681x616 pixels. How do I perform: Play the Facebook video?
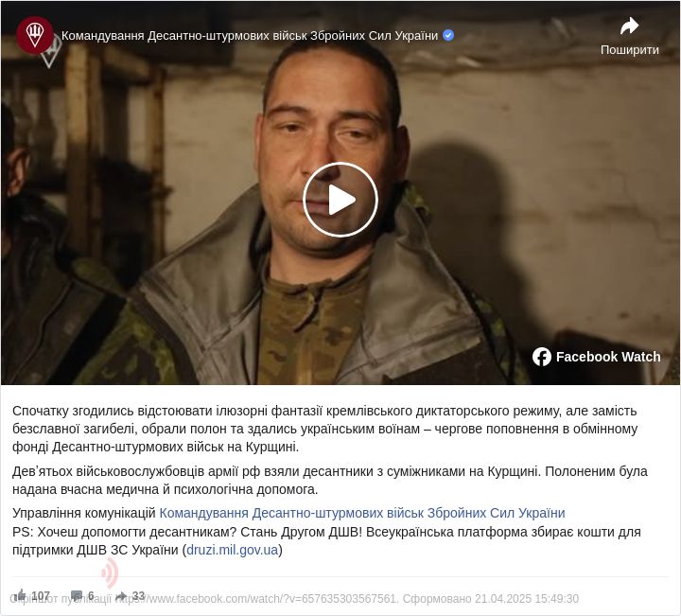[x=340, y=200]
